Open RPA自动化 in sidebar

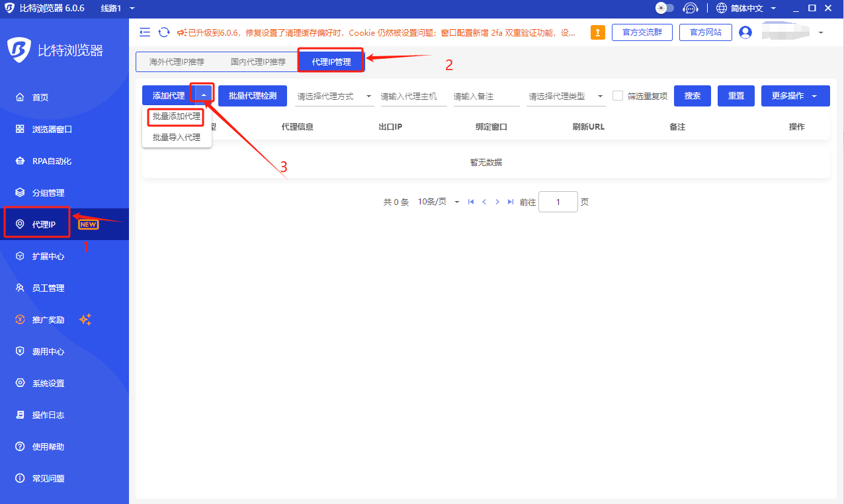pyautogui.click(x=52, y=161)
